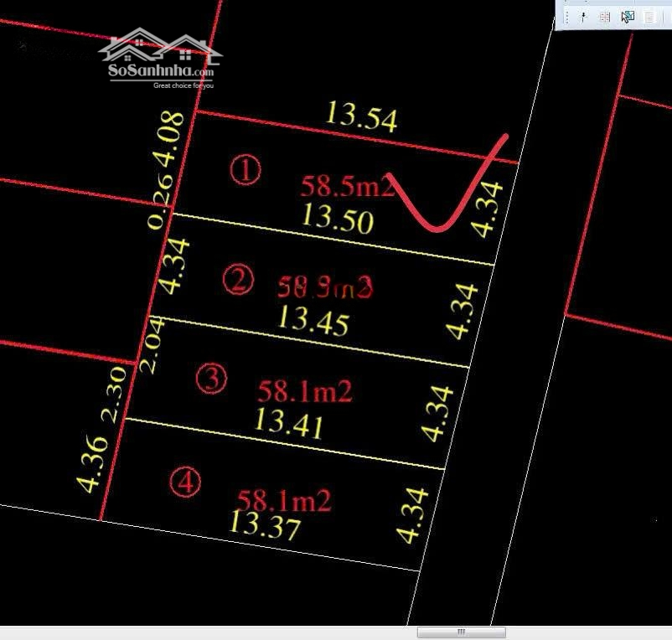Select the 13.41 dimension in lot 3
This screenshot has height=640, width=672.
(x=289, y=425)
